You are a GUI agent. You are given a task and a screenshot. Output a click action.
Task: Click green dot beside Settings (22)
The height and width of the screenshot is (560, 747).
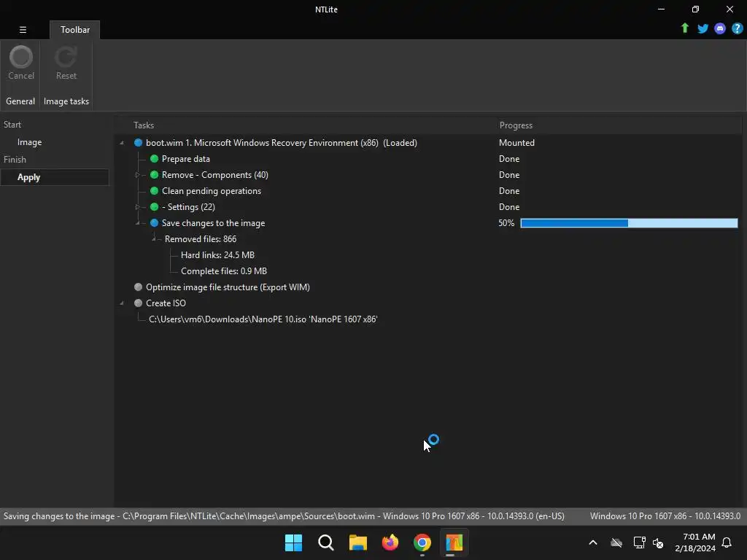click(154, 206)
